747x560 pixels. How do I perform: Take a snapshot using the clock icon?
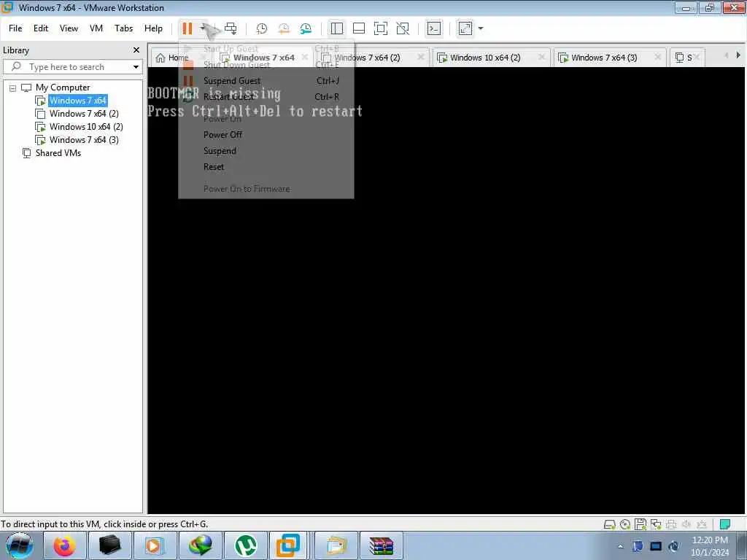(262, 28)
